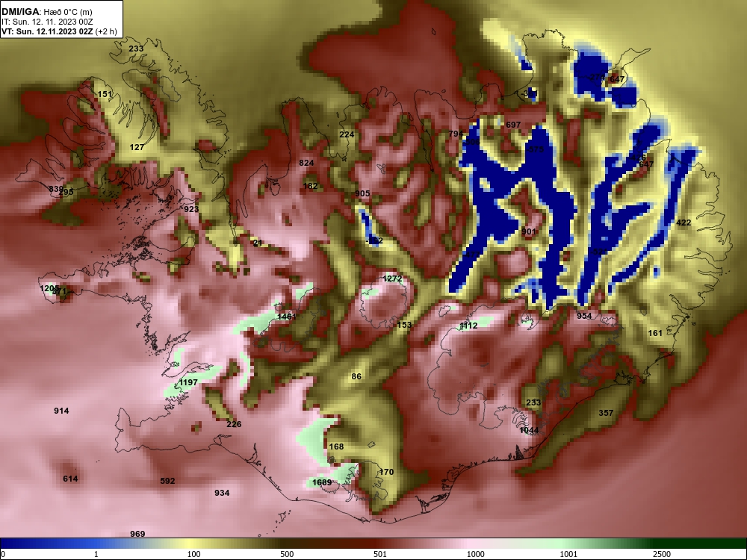Image resolution: width=747 pixels, height=560 pixels.
Task: Click the 168 value on the map
Action: pos(336,447)
